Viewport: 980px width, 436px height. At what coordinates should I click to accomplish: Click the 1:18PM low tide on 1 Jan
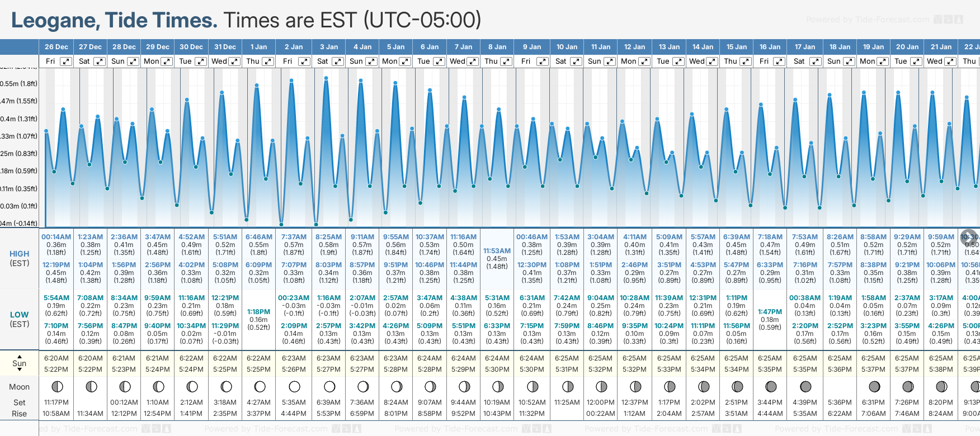coord(258,312)
